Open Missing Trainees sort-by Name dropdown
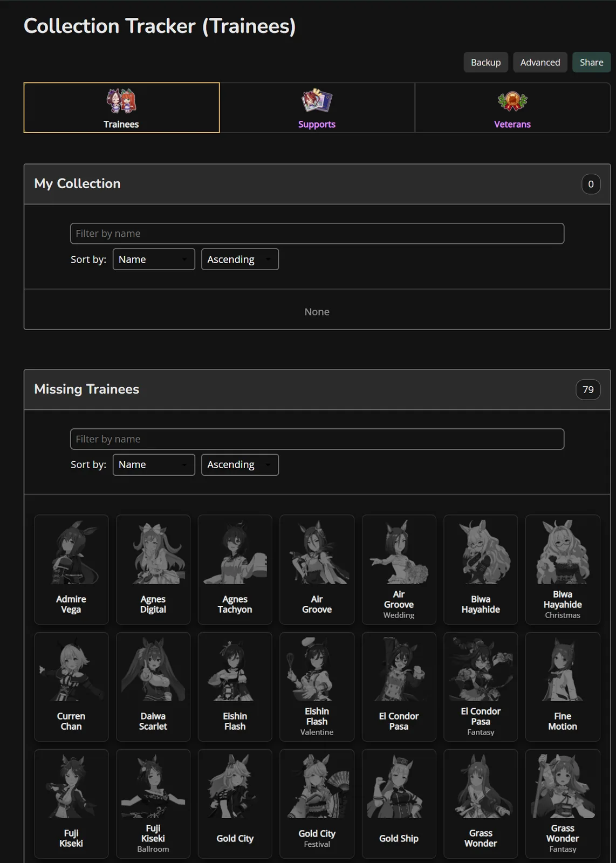The height and width of the screenshot is (863, 616). point(154,465)
